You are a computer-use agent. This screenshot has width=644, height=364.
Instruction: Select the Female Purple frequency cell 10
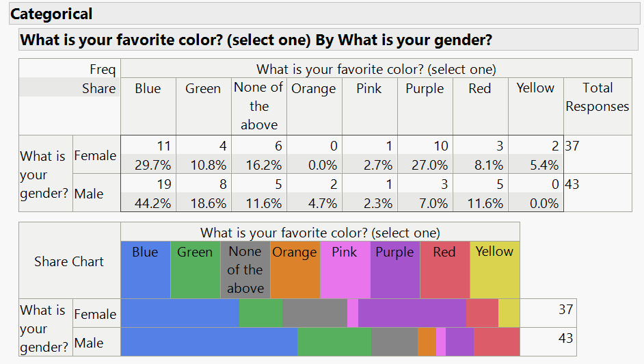[425, 146]
